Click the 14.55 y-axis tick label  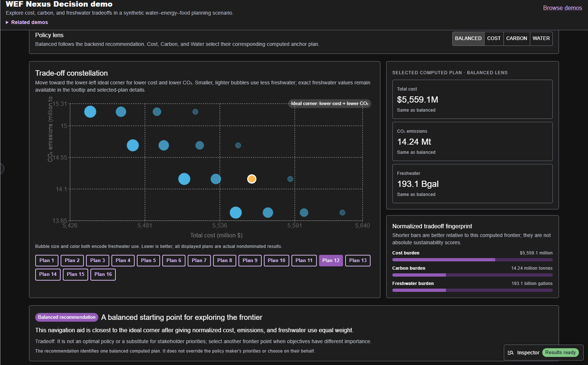[60, 157]
